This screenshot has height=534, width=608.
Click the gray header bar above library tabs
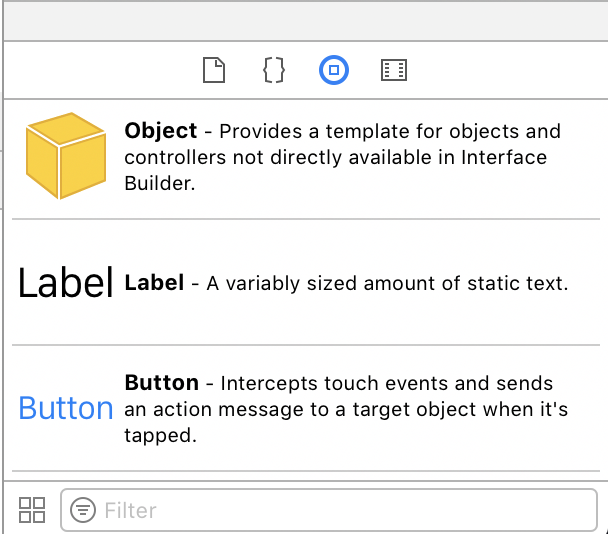(x=306, y=21)
